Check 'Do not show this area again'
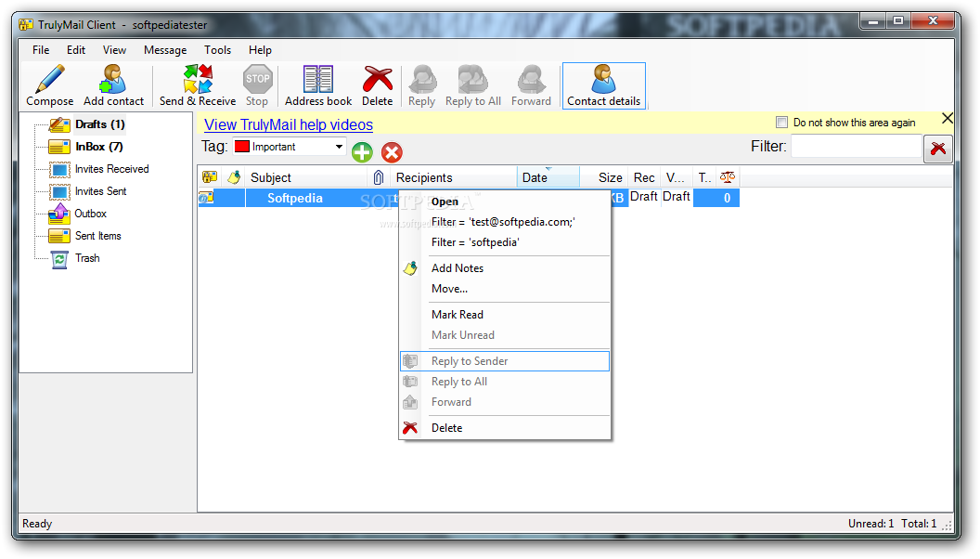Image resolution: width=980 pixels, height=559 pixels. tap(781, 123)
